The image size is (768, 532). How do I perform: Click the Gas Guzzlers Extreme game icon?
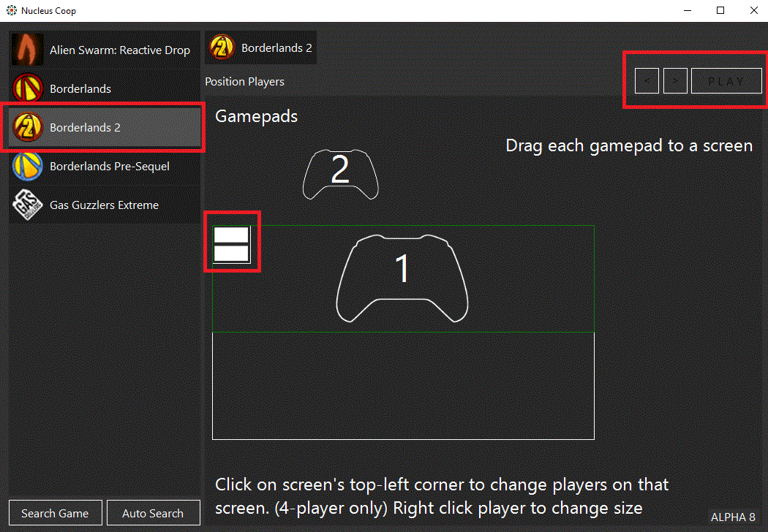pos(28,205)
